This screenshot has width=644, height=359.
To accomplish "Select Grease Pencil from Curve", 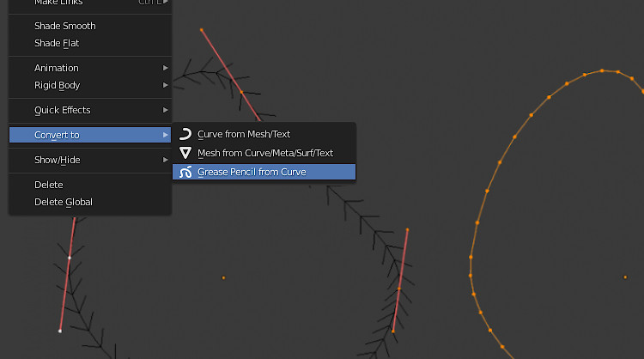I will (252, 172).
